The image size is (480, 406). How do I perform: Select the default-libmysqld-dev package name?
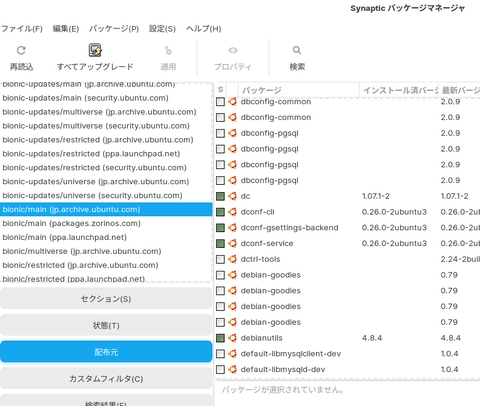[x=283, y=369]
